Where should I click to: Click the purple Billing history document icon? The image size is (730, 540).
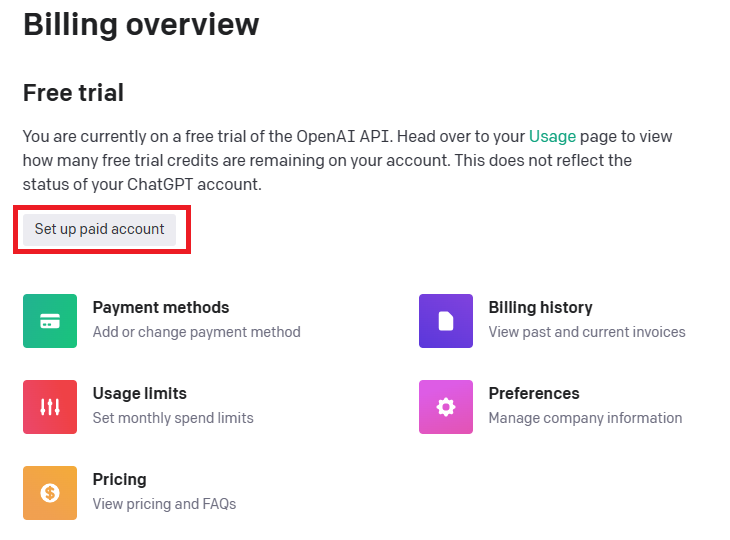pyautogui.click(x=446, y=321)
